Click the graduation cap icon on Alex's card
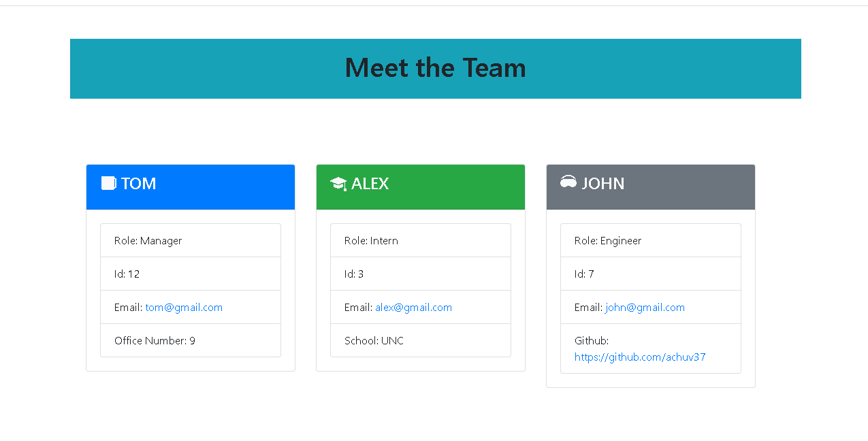The image size is (868, 441). tap(338, 182)
